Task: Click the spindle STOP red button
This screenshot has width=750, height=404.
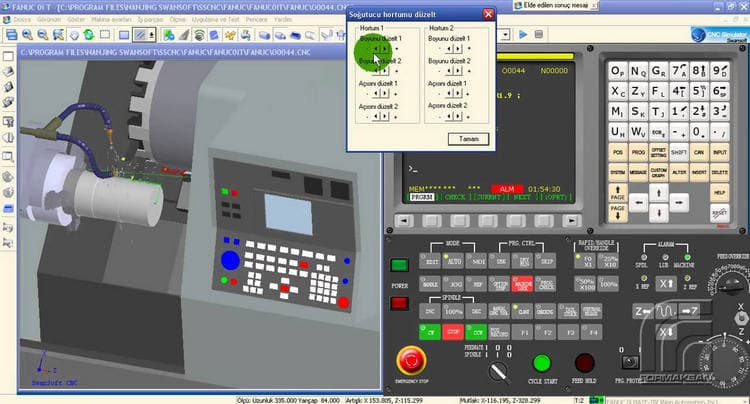Action: pos(453,332)
